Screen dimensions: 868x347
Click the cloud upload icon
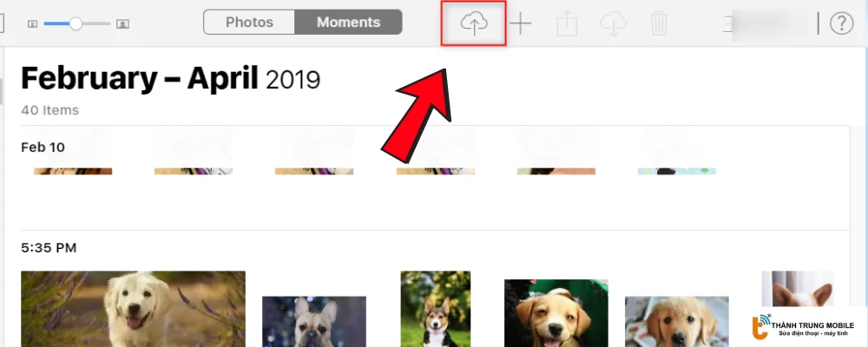coord(474,23)
